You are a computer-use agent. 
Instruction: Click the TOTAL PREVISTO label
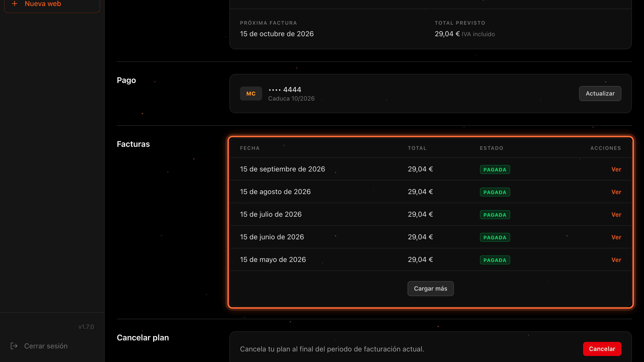460,23
